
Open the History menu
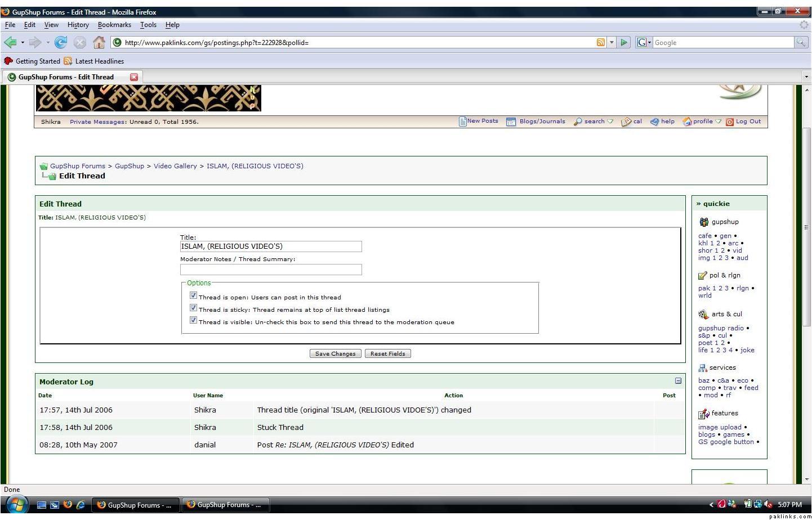[78, 25]
